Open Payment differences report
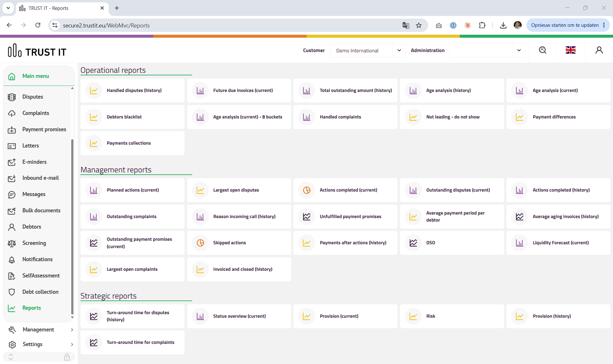613x364 pixels. tap(558, 117)
